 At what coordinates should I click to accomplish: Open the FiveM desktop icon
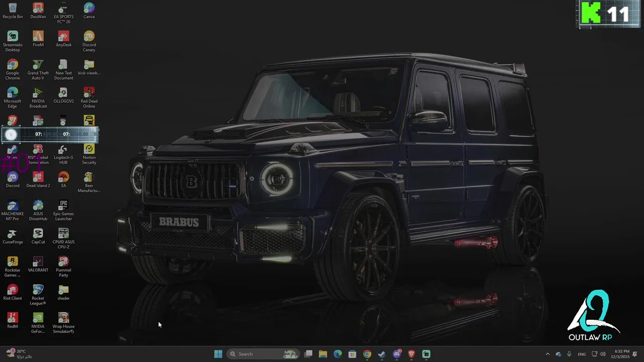pyautogui.click(x=38, y=39)
